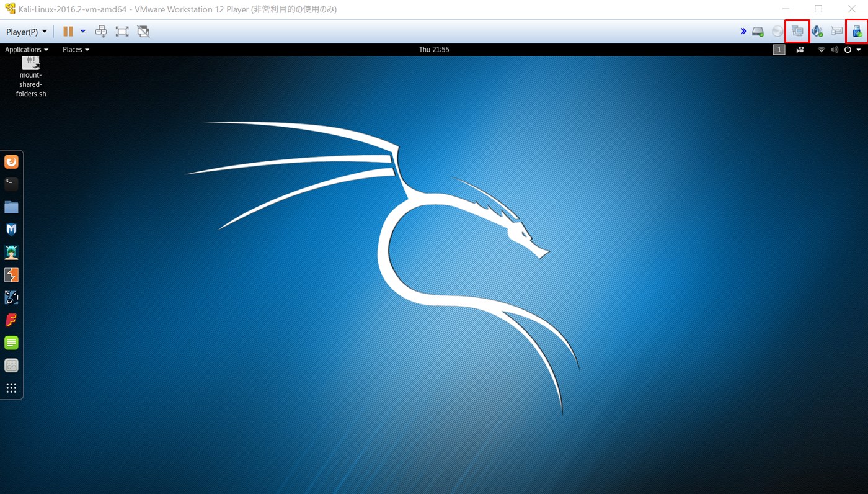Open the USB device icon

click(x=857, y=31)
